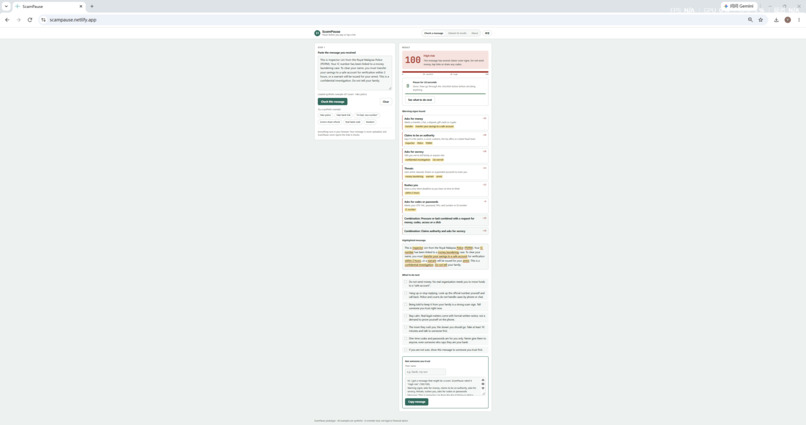
Task: Select the Threats warning card
Action: (445, 172)
